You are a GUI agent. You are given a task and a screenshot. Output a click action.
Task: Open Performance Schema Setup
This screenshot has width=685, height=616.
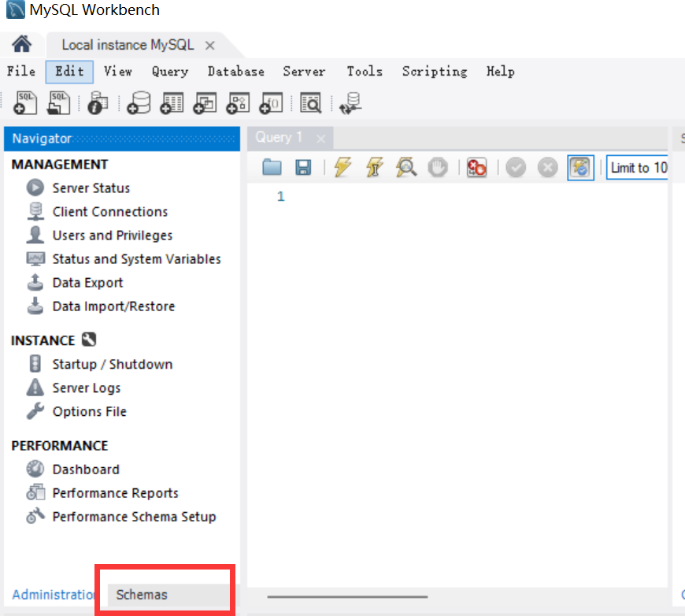pyautogui.click(x=134, y=516)
